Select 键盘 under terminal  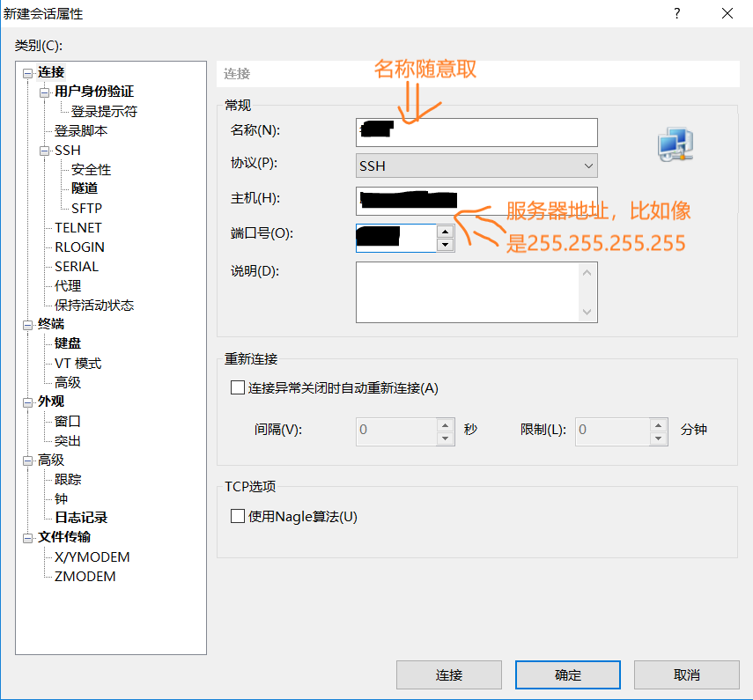68,343
